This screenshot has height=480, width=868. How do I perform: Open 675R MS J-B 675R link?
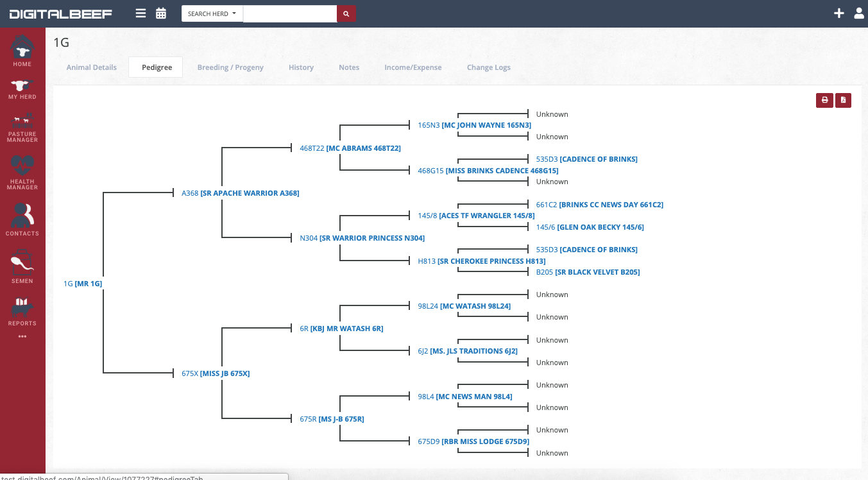tap(332, 419)
